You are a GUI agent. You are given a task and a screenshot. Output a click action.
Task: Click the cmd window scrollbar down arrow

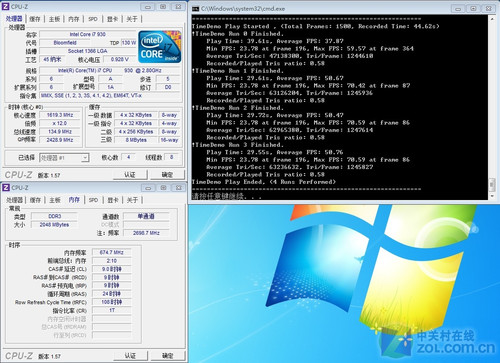click(x=492, y=196)
